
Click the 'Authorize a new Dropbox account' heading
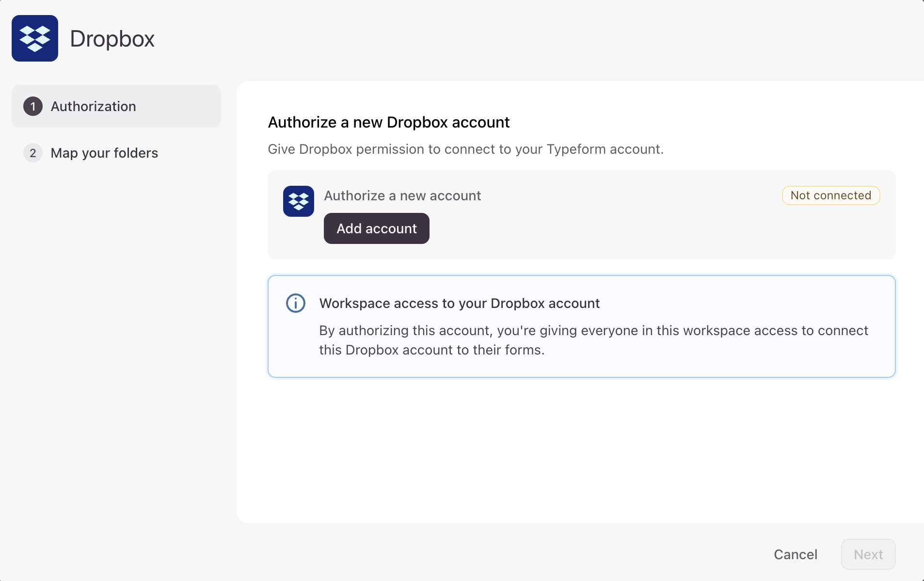coord(389,122)
